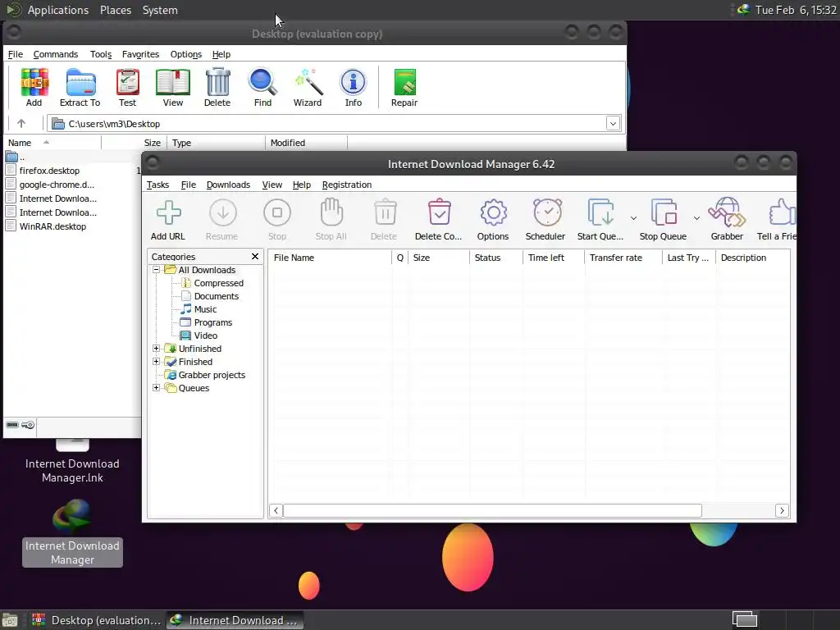Open the Options menu in WinRAR
This screenshot has width=840, height=630.
[186, 54]
